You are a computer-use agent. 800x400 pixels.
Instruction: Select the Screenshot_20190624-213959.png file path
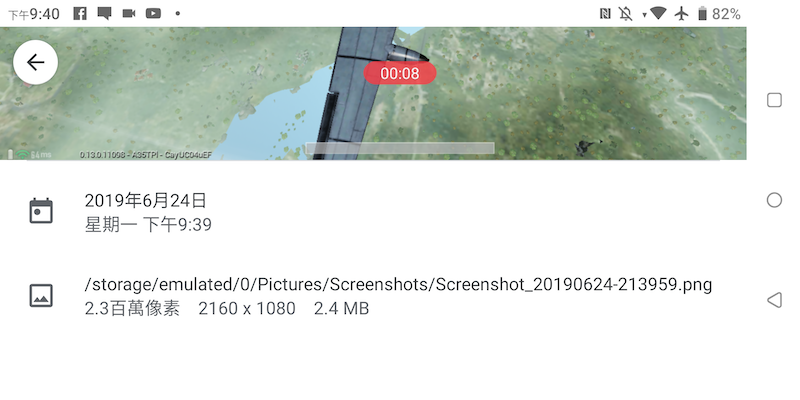coord(398,284)
